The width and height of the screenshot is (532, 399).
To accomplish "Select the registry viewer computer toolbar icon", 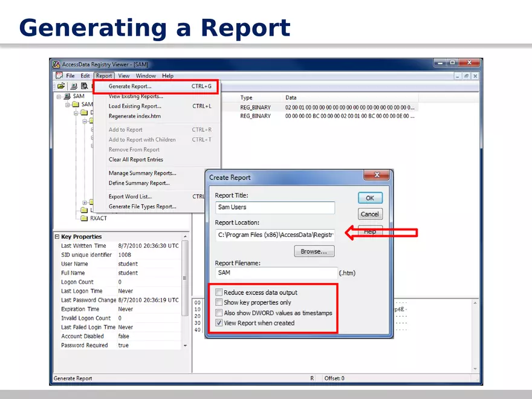I will point(74,86).
